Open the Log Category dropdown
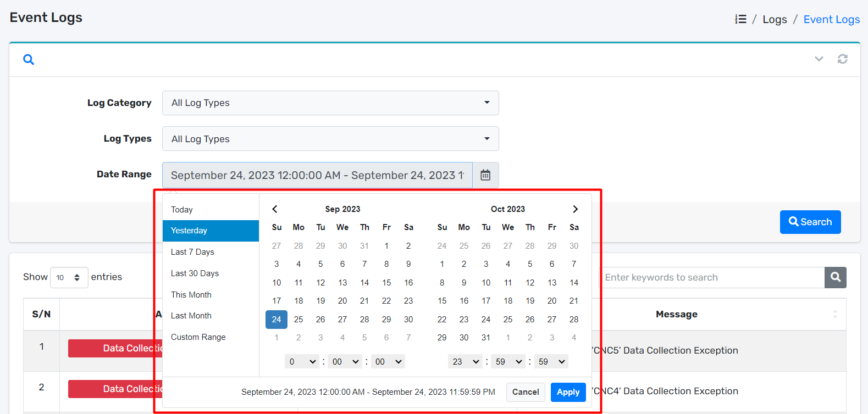This screenshot has width=868, height=414. (x=330, y=103)
